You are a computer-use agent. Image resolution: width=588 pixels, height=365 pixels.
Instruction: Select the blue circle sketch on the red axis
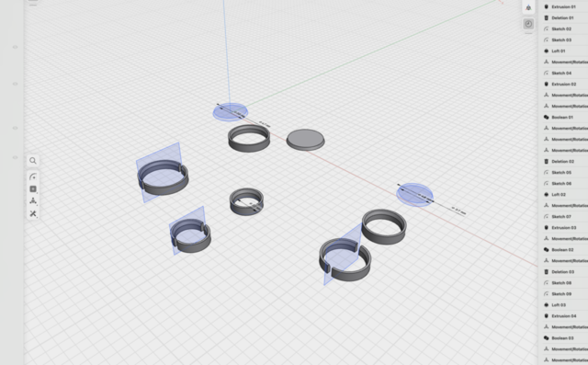tap(414, 195)
